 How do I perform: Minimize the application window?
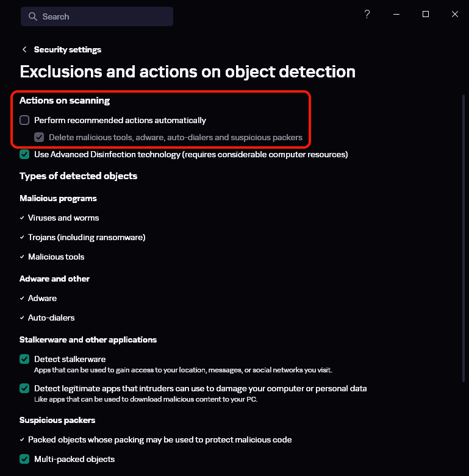click(x=396, y=14)
